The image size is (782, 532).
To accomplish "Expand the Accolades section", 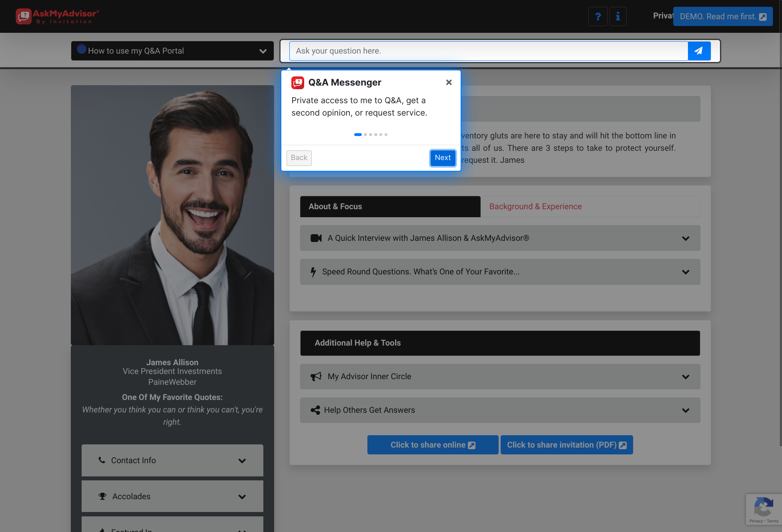I will tap(172, 496).
